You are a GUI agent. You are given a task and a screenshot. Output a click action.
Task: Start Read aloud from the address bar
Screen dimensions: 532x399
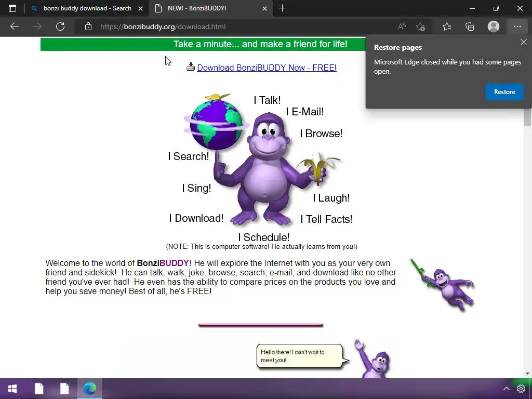point(402,26)
